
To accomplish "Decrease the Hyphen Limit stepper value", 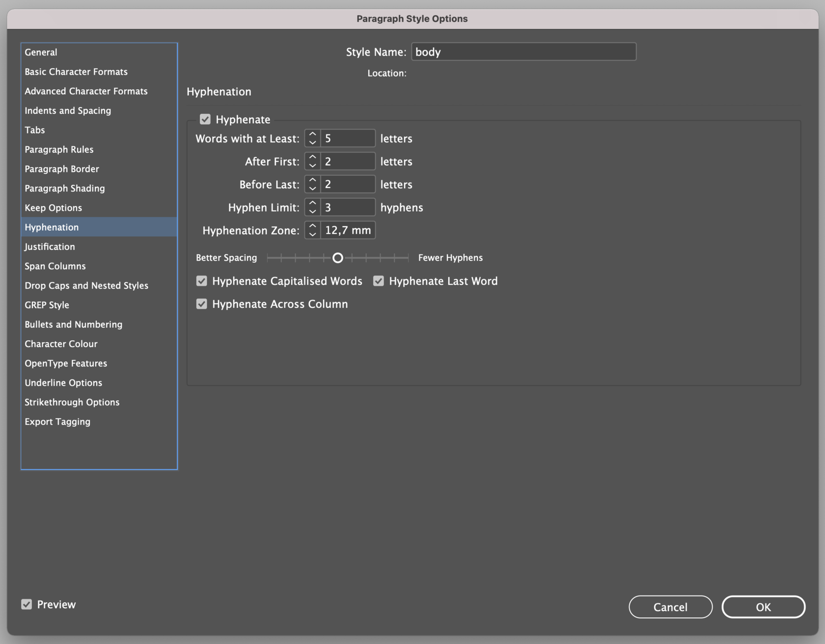I will (x=312, y=212).
